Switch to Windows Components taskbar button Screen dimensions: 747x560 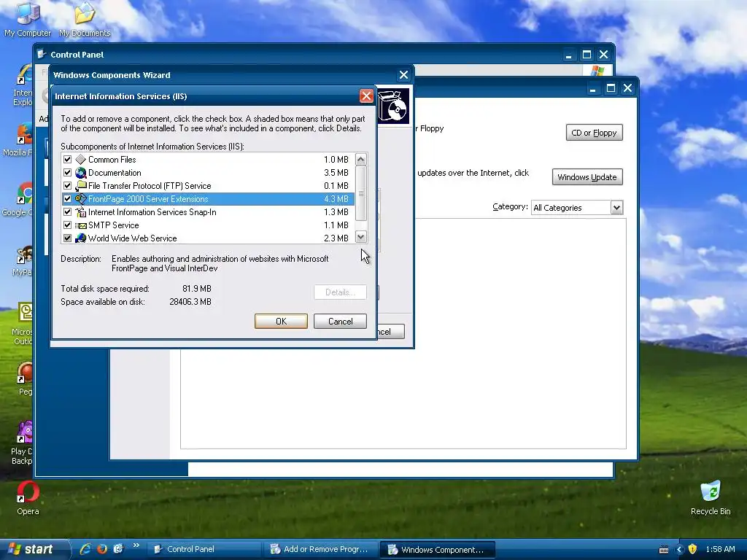(x=438, y=549)
